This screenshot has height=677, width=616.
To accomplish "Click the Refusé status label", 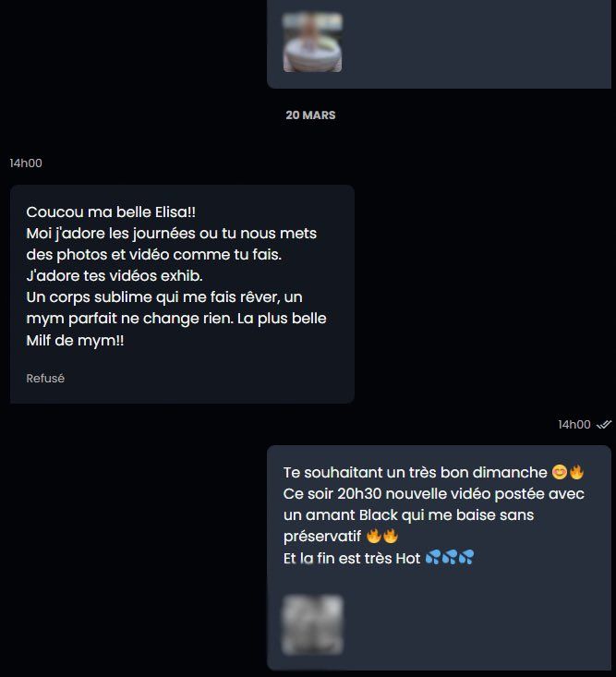I will [x=45, y=379].
